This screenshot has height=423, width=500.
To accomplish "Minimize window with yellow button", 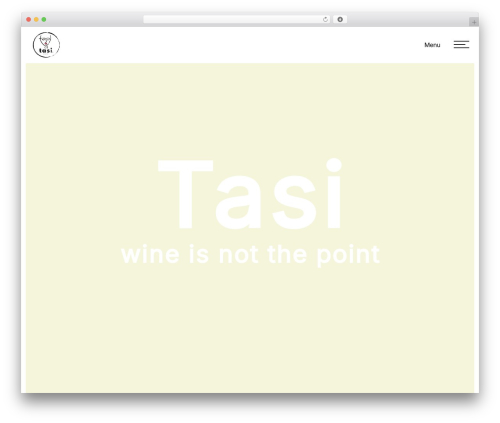I will [x=36, y=20].
